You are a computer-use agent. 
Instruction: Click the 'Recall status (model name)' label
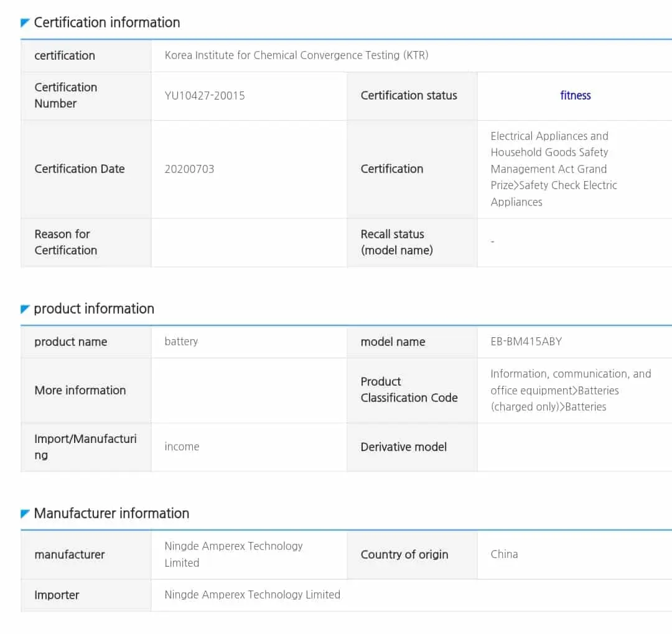396,242
